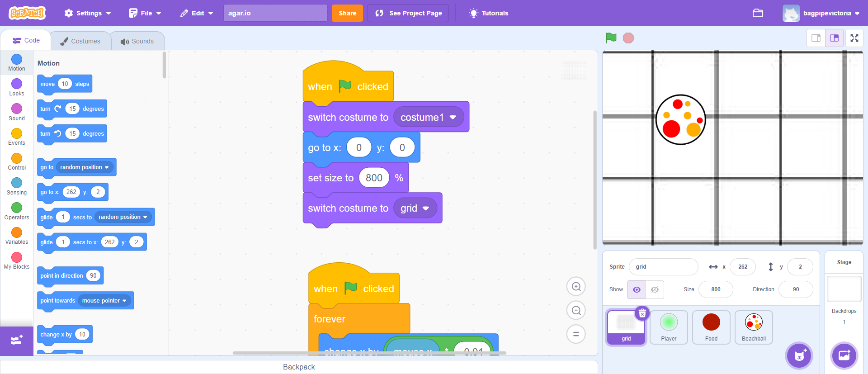The height and width of the screenshot is (374, 868).
Task: Select the grid sprite thumbnail
Action: pyautogui.click(x=626, y=327)
